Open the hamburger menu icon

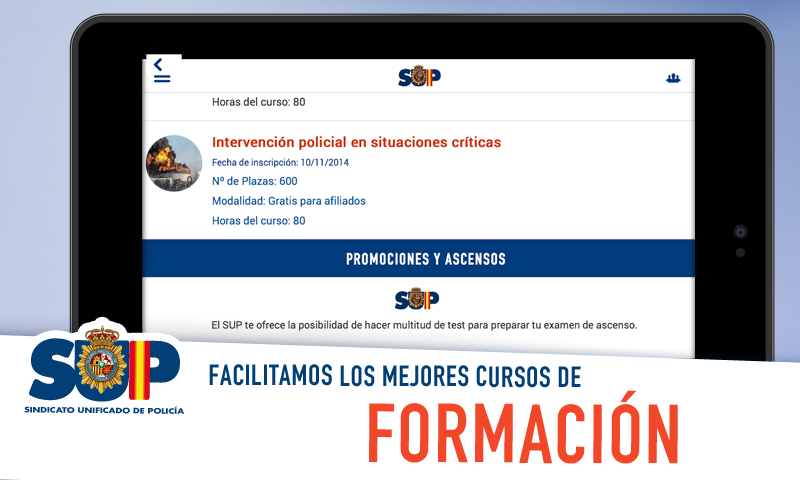(x=162, y=79)
